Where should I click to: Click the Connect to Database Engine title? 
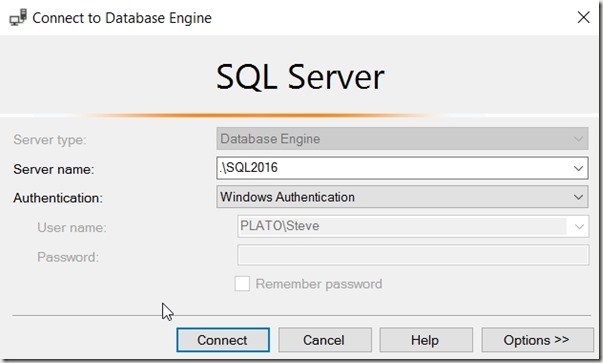coord(122,18)
